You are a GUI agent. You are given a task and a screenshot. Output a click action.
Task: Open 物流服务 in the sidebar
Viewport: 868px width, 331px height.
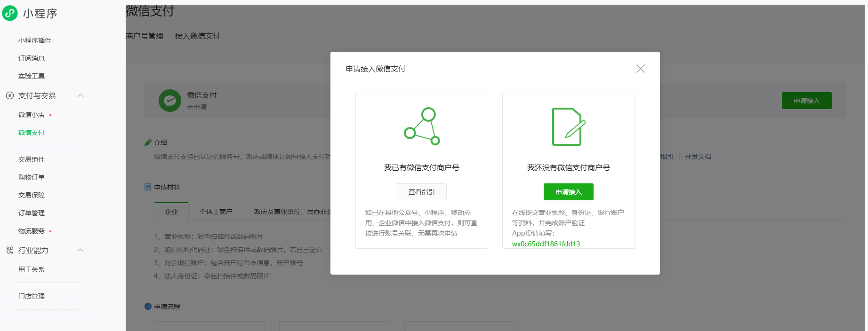pos(32,231)
